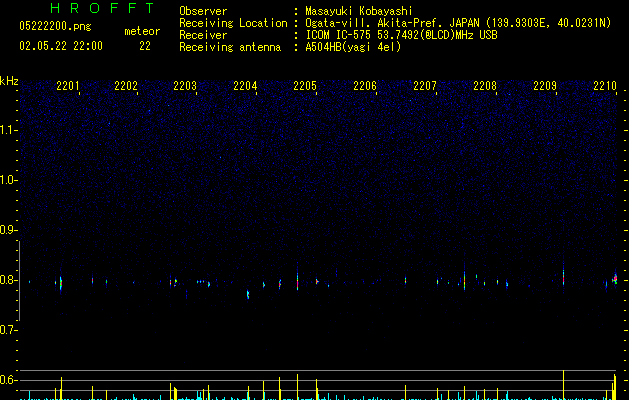Image resolution: width=629 pixels, height=400 pixels.
Task: Click the 0.8 kHz axis label
Action: [8, 280]
